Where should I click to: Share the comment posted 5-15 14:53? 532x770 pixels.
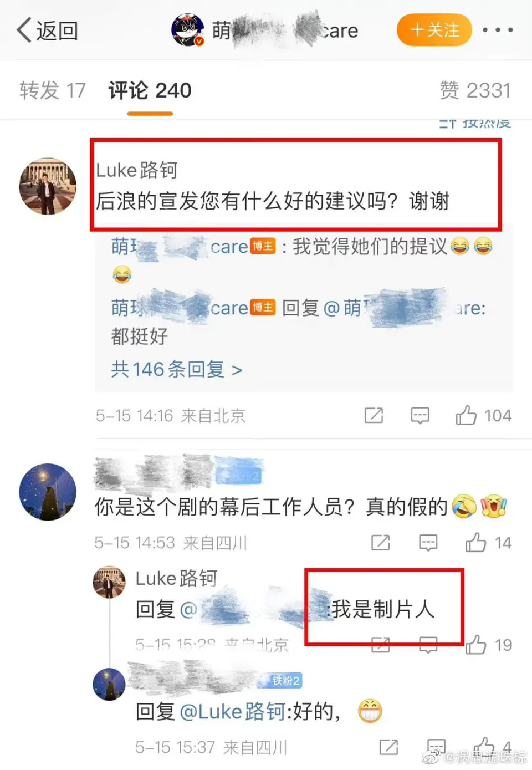380,542
